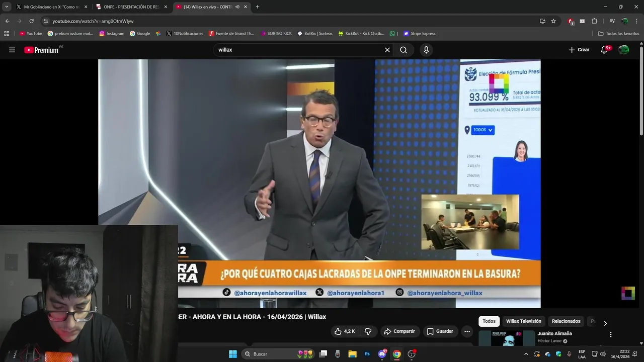This screenshot has width=644, height=362.
Task: Open a new browser tab
Action: (258, 7)
